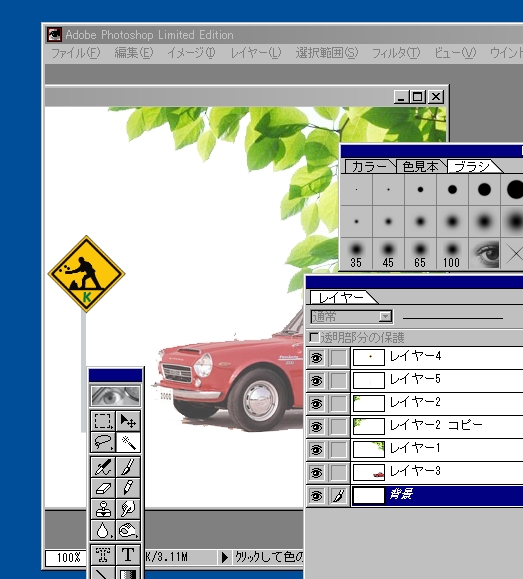Select the レイヤー2 layer name

(415, 402)
